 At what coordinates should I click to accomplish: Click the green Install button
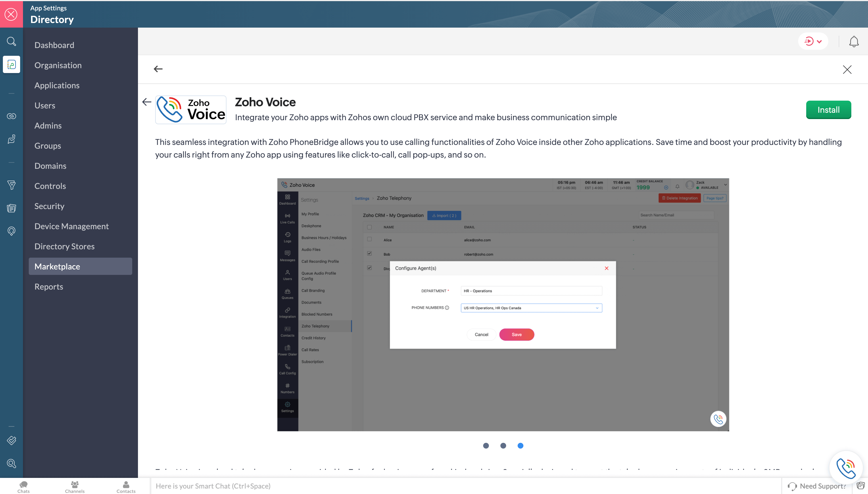[828, 110]
